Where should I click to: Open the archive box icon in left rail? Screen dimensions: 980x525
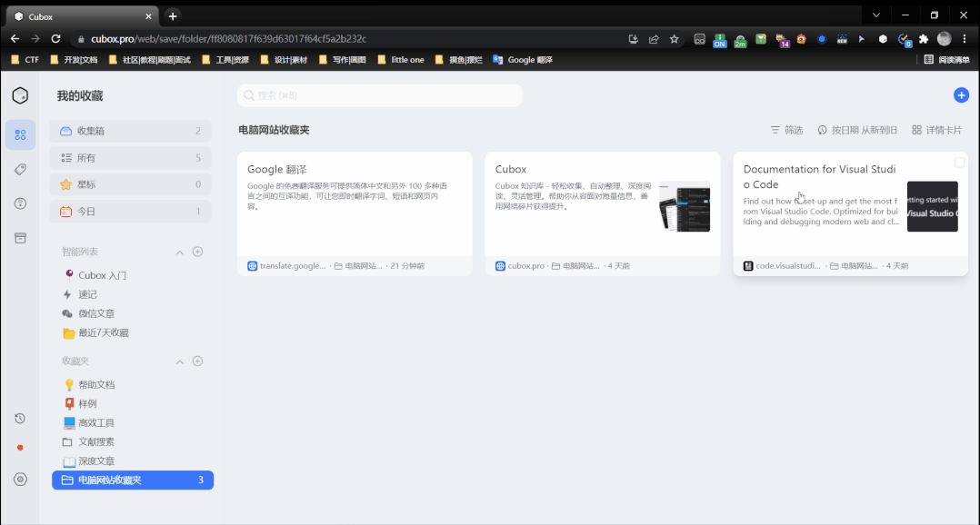(20, 238)
